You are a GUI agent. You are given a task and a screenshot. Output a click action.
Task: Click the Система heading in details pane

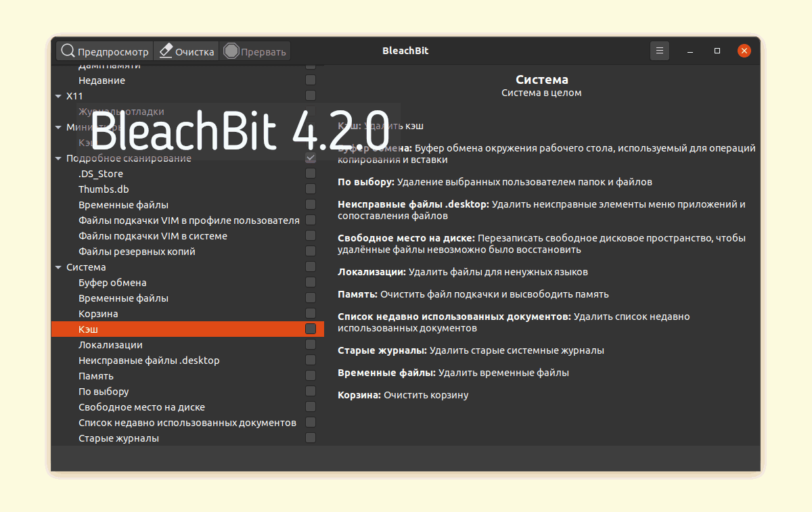(541, 80)
